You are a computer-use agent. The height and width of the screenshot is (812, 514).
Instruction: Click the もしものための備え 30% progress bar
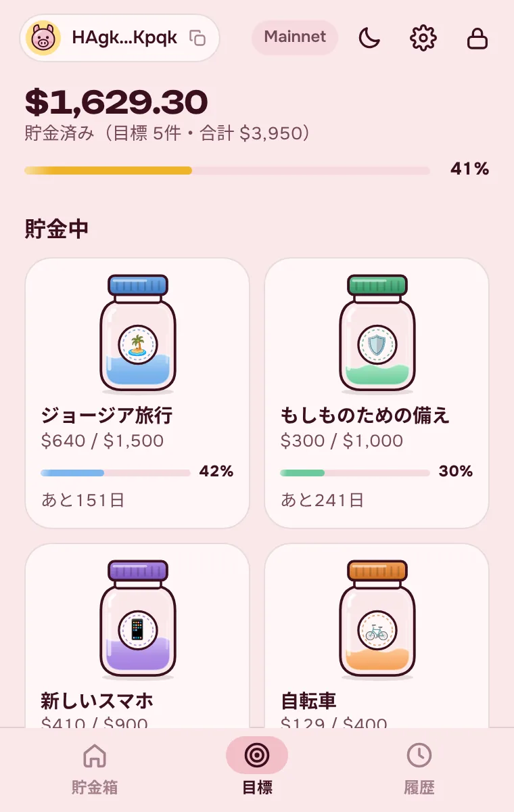355,472
